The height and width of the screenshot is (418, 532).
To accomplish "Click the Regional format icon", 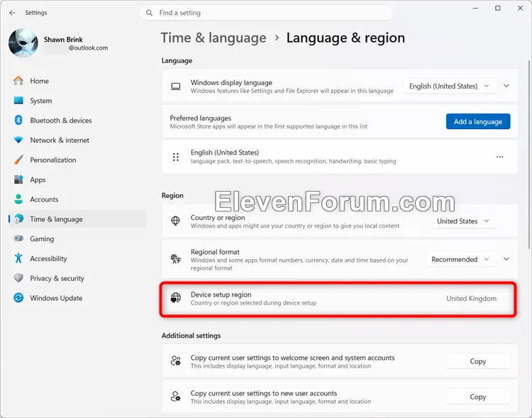I will (x=176, y=259).
